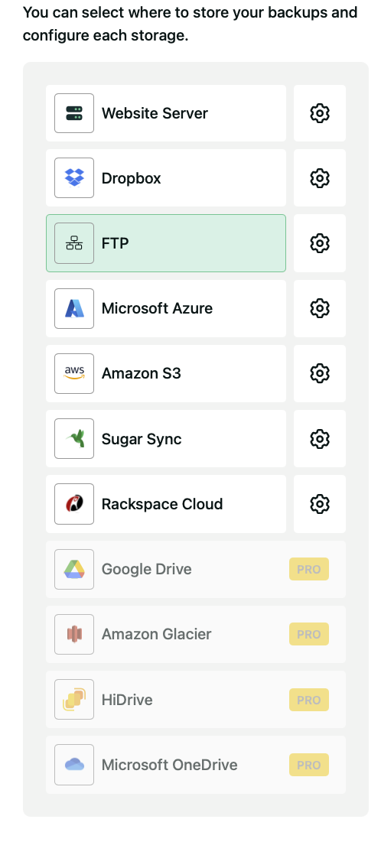This screenshot has width=381, height=868.
Task: Click the HiDrive PRO badge
Action: click(x=309, y=700)
